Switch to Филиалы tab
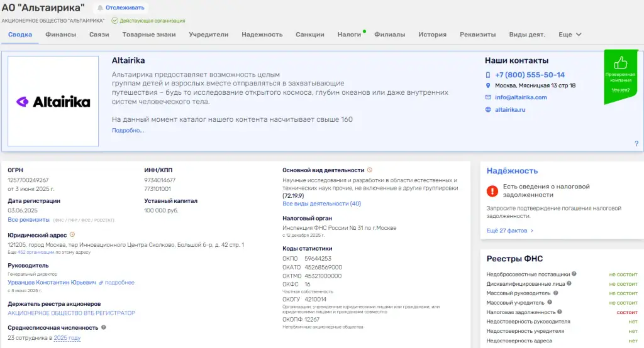 pyautogui.click(x=390, y=35)
